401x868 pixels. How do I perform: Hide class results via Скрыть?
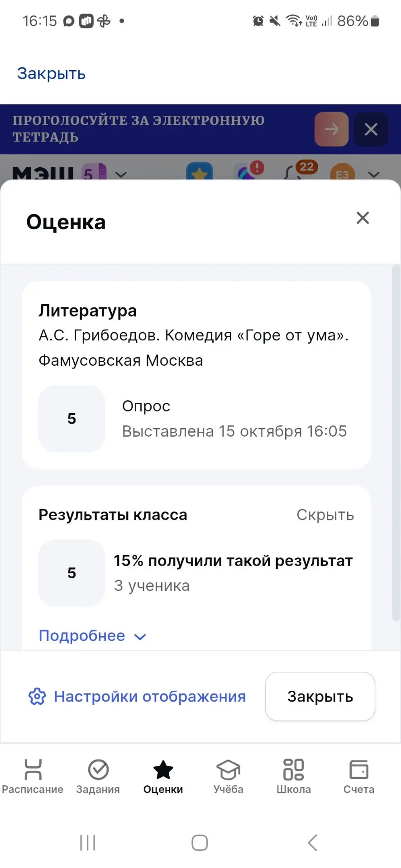pyautogui.click(x=325, y=515)
